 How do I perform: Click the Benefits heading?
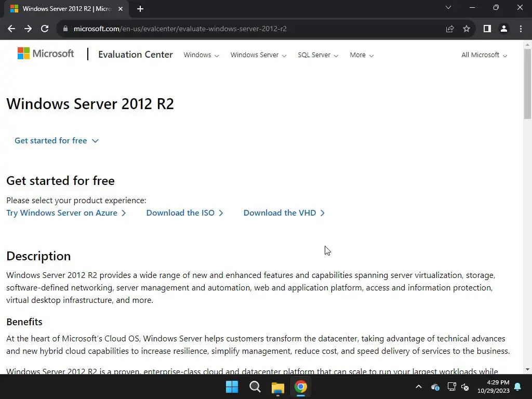click(x=24, y=322)
